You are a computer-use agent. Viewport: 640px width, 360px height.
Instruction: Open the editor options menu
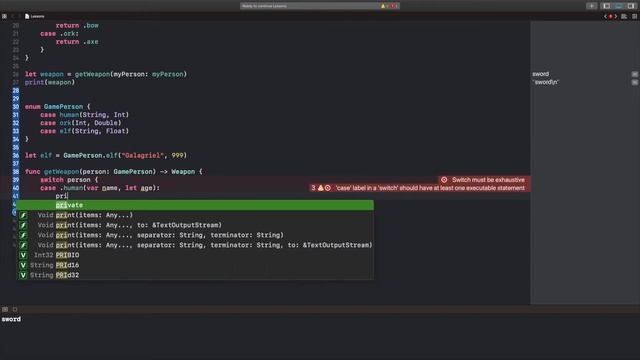[624, 16]
